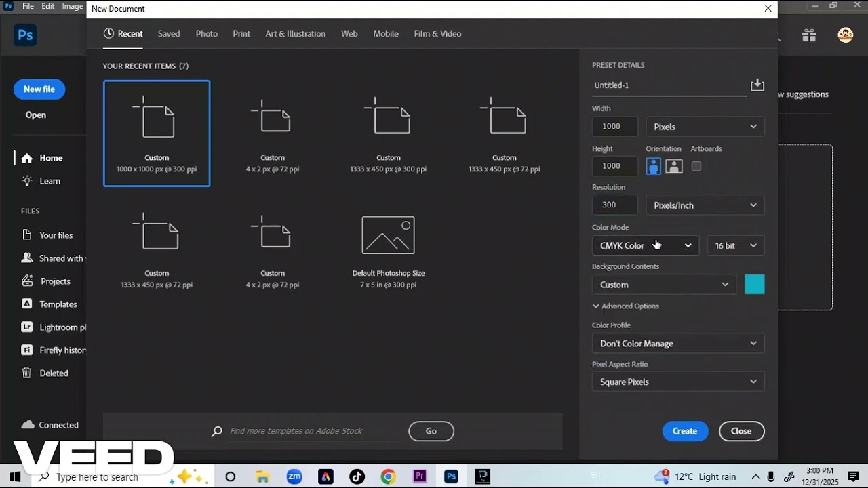Open the width units dropdown showing Pixels

point(705,127)
